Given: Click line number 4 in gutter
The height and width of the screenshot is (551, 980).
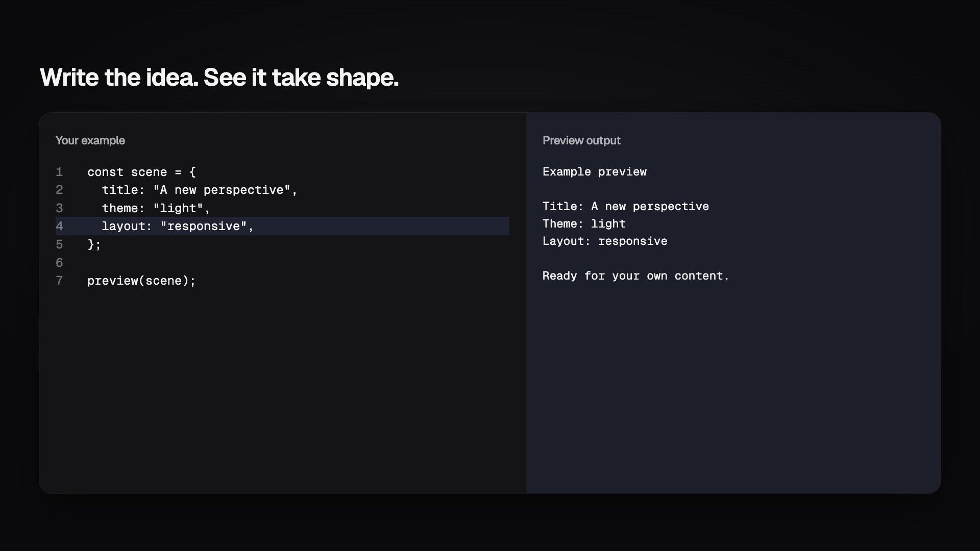Looking at the screenshot, I should tap(59, 226).
